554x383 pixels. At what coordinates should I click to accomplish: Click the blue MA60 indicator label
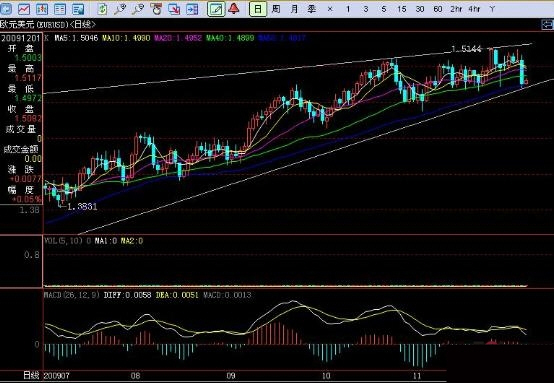tap(282, 38)
